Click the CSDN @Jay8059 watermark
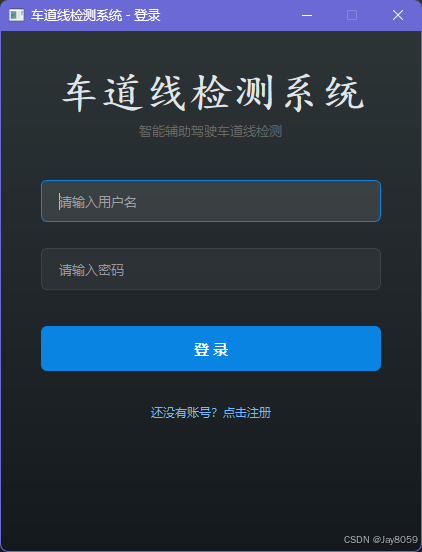This screenshot has height=552, width=422. pyautogui.click(x=380, y=540)
